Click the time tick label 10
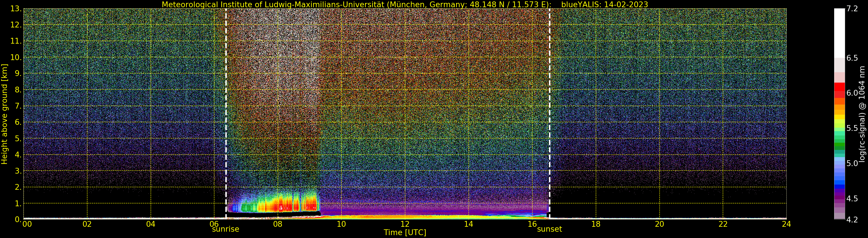The image size is (868, 238). pos(341,224)
